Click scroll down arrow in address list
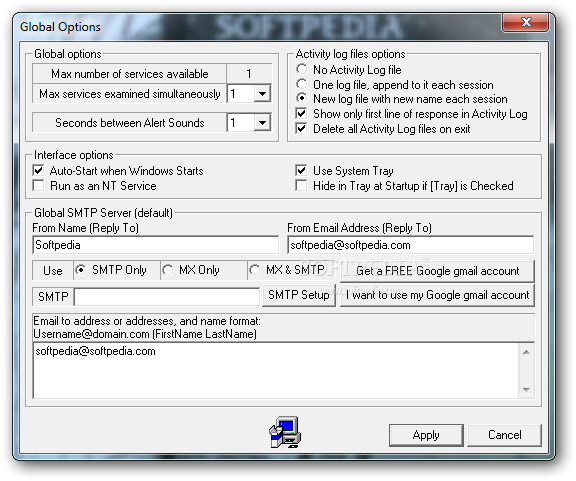 pyautogui.click(x=526, y=390)
